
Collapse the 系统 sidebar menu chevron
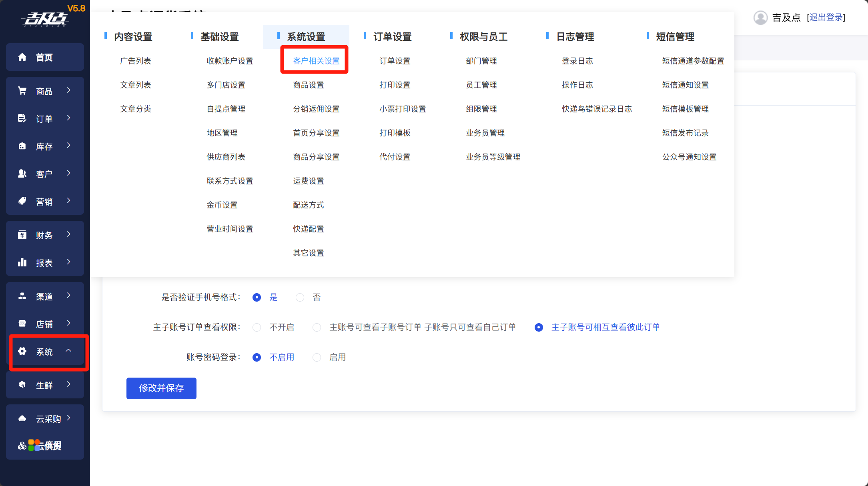point(69,351)
